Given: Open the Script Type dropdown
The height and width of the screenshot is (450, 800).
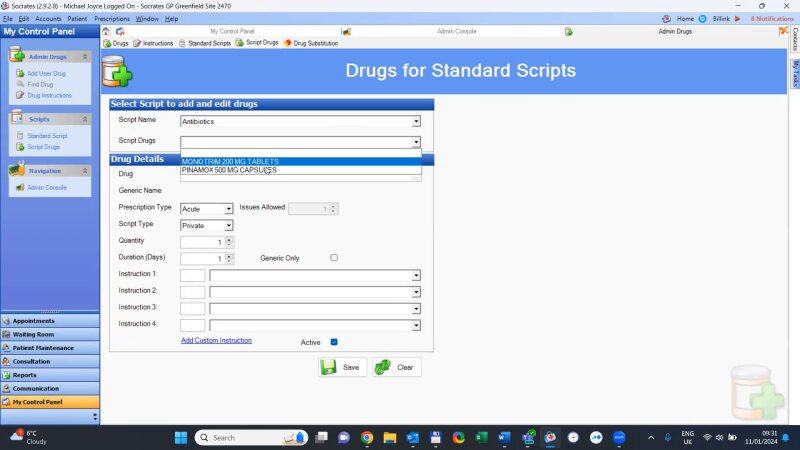Looking at the screenshot, I should (x=229, y=225).
